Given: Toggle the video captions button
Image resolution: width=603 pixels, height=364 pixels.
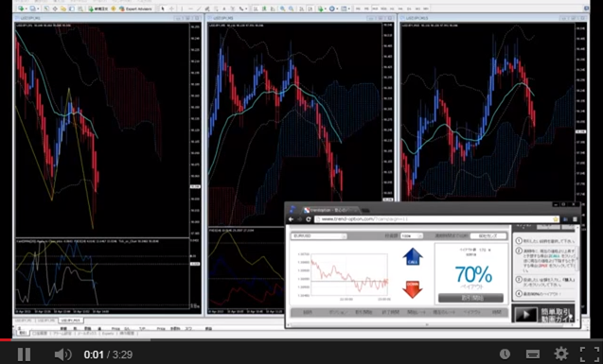Looking at the screenshot, I should point(533,354).
